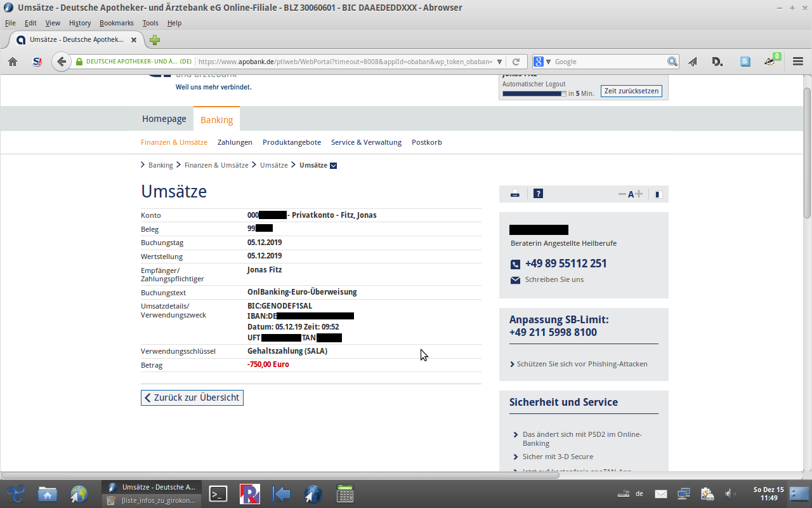Viewport: 812px width, 508px height.
Task: Switch to the Homepage tab
Action: click(x=164, y=119)
